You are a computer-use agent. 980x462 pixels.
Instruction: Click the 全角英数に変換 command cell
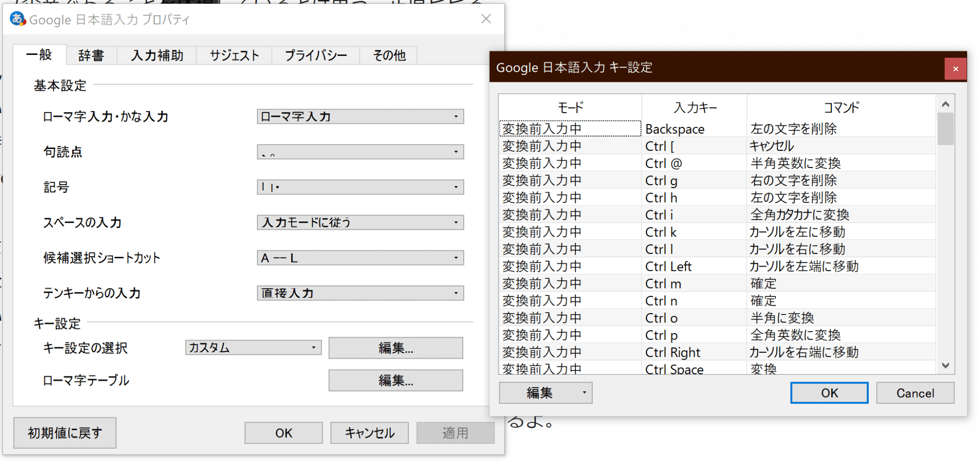point(841,335)
